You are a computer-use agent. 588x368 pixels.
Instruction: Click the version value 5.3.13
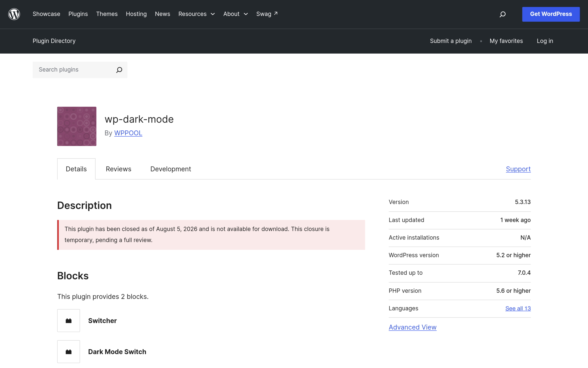click(523, 202)
